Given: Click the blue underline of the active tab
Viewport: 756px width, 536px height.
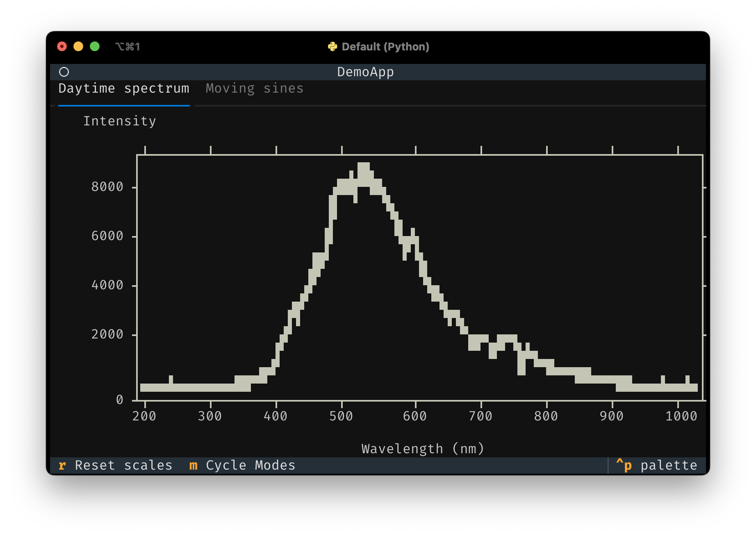Looking at the screenshot, I should 124,105.
